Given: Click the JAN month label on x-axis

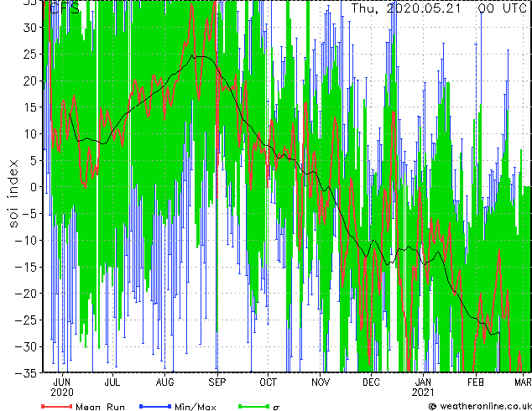Looking at the screenshot, I should tap(423, 382).
